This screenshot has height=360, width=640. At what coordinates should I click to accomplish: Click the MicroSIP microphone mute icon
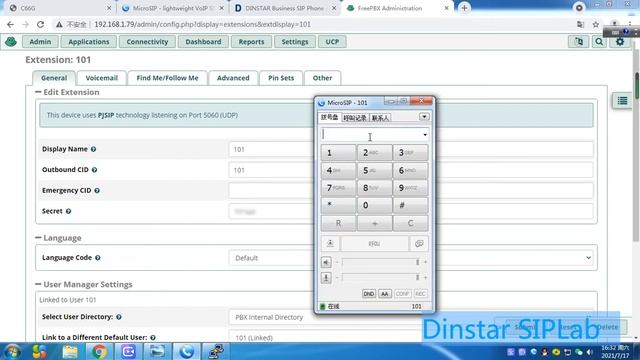point(326,278)
